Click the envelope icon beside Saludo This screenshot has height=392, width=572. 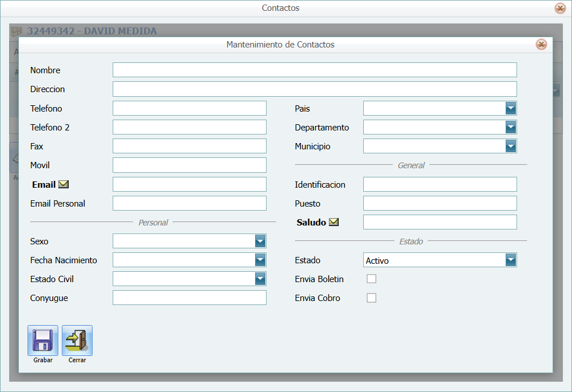pos(333,222)
